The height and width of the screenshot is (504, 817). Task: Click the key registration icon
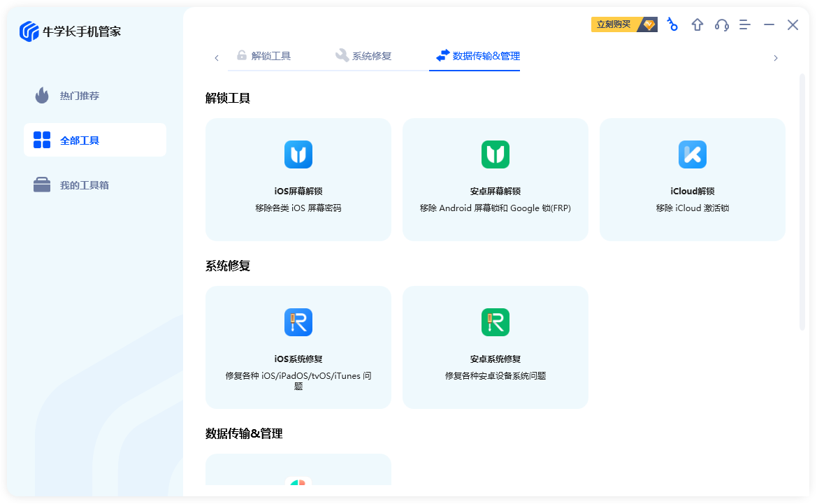(x=672, y=25)
